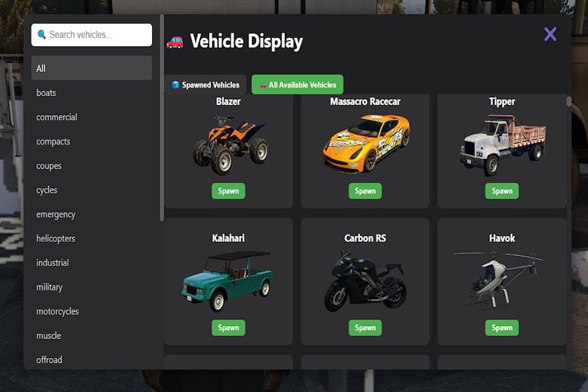This screenshot has width=588, height=392.
Task: Spawn the Blazer quad bike
Action: coord(229,191)
